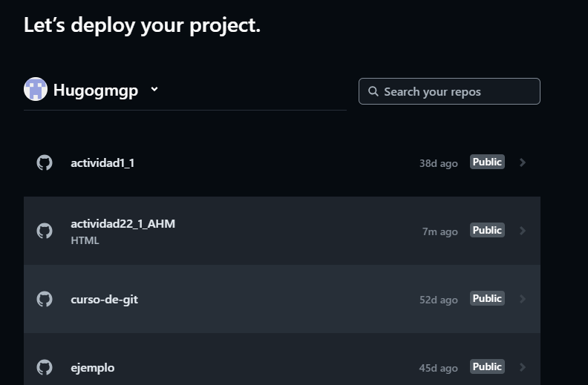Image resolution: width=588 pixels, height=385 pixels.
Task: Expand curso-de-git using its right chevron
Action: 523,299
